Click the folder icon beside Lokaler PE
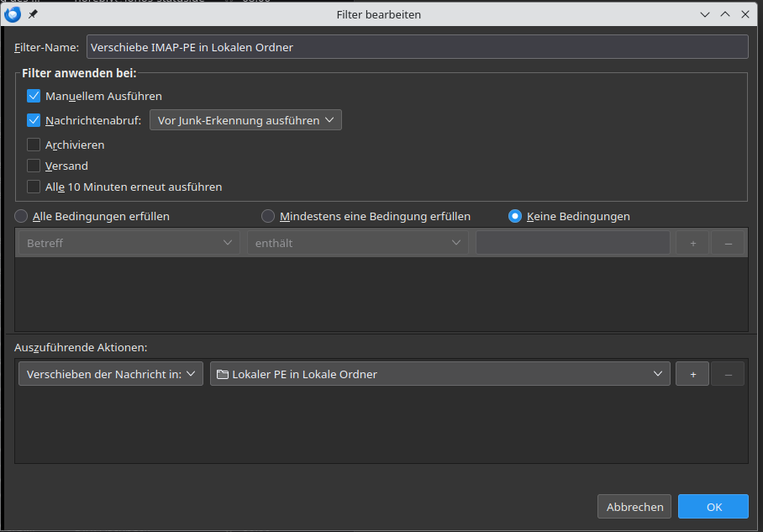 (223, 374)
